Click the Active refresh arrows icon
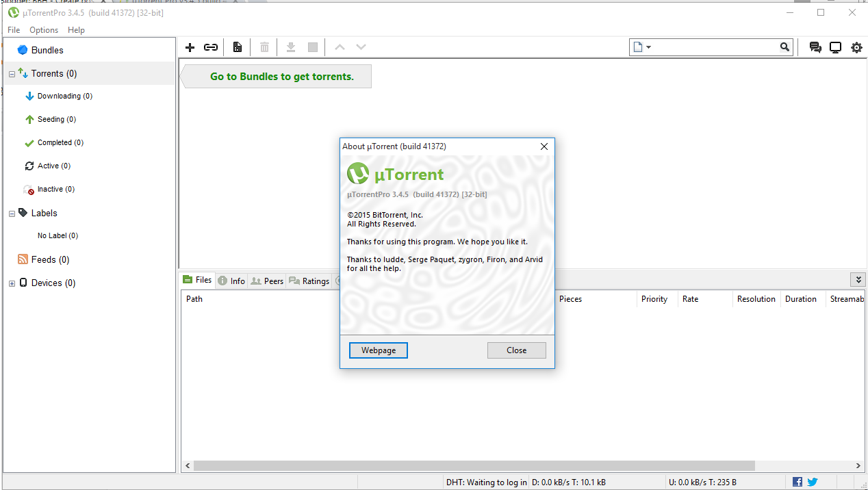 (x=29, y=166)
